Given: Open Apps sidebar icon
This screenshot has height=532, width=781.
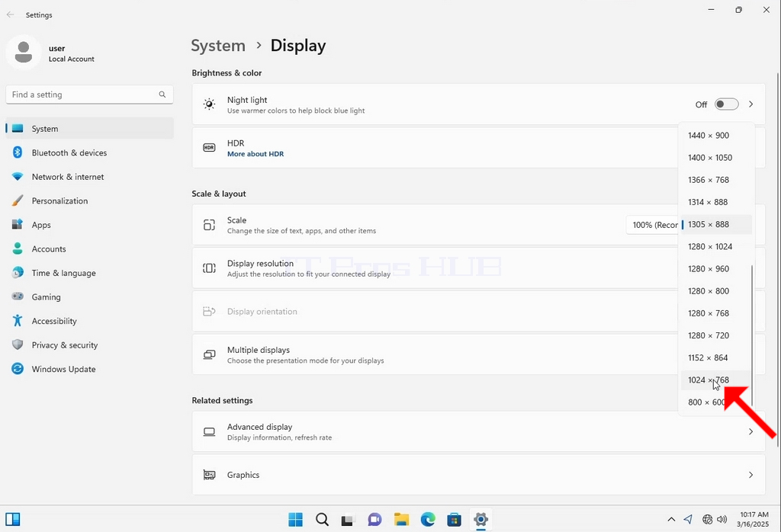Looking at the screenshot, I should coord(18,224).
